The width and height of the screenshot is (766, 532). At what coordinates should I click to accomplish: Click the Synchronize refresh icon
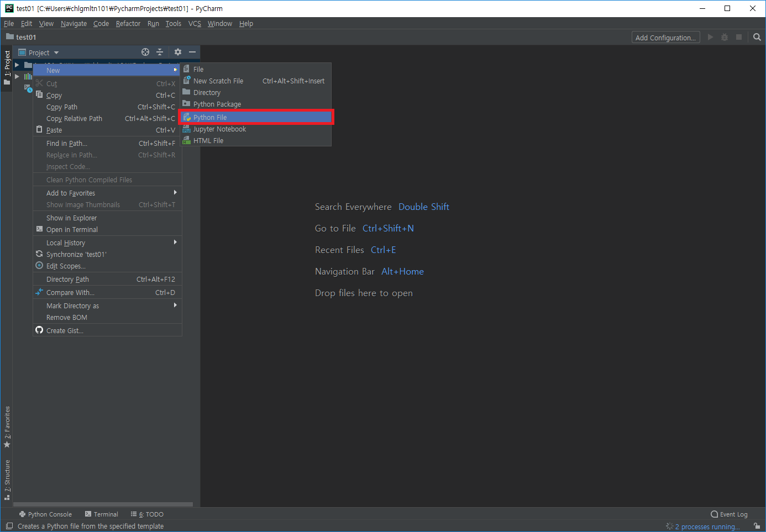coord(39,254)
